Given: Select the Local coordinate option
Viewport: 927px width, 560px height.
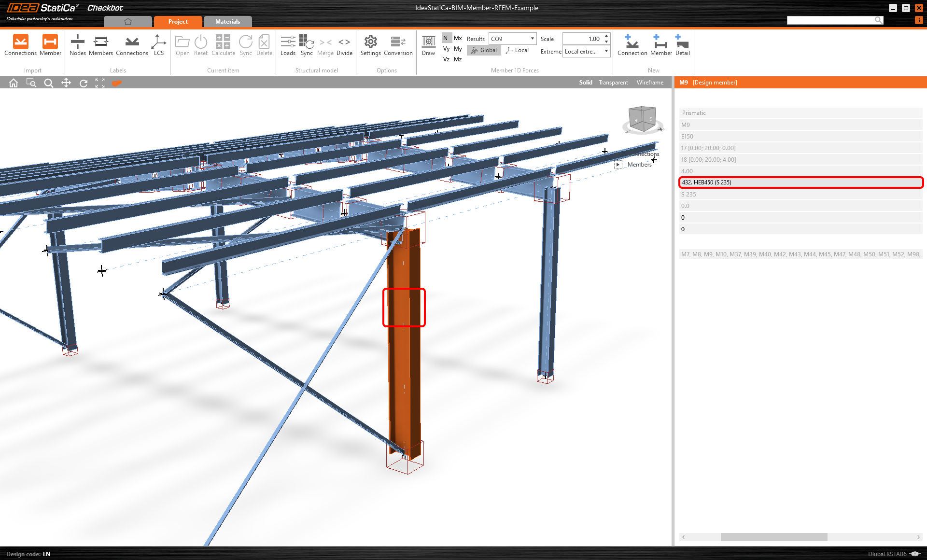Looking at the screenshot, I should pos(518,50).
